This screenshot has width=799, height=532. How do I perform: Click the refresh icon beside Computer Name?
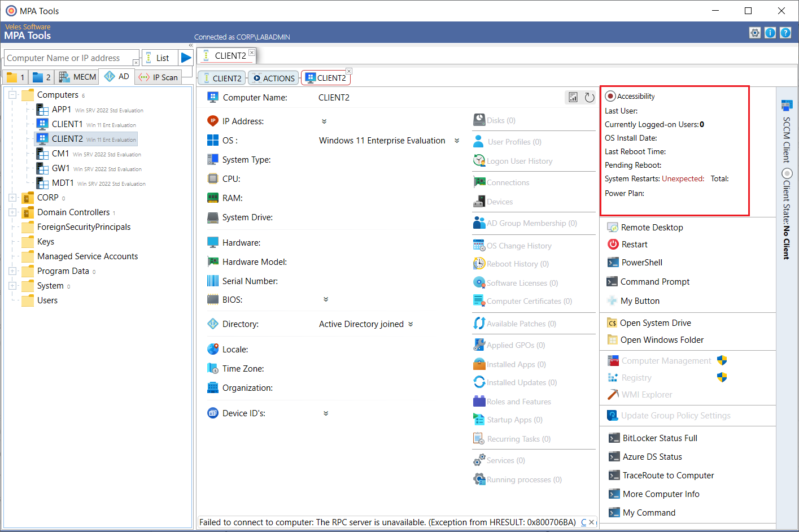(x=590, y=98)
